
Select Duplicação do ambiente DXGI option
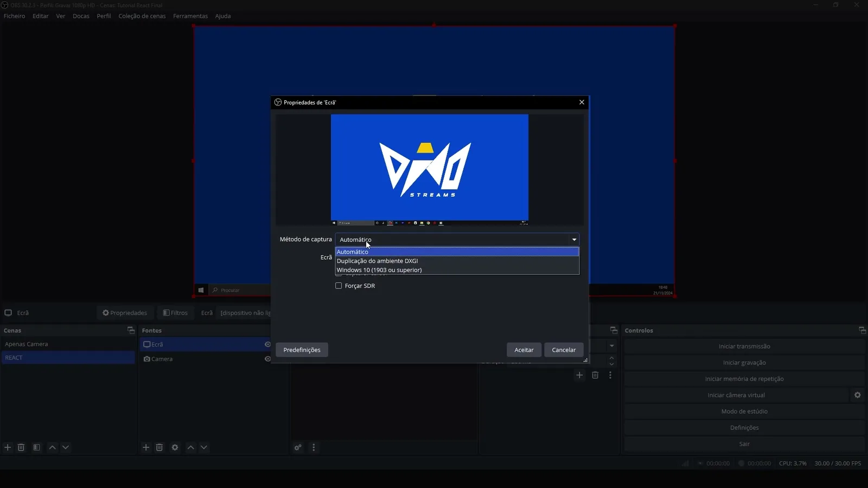pos(457,261)
